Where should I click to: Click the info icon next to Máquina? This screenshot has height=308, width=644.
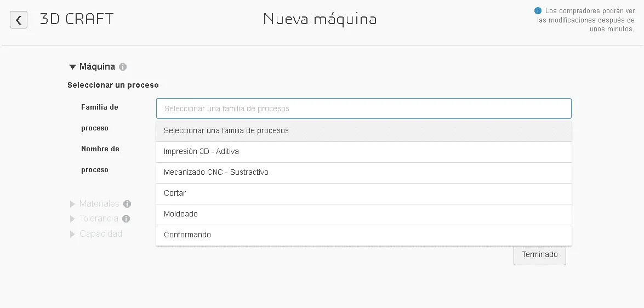(123, 67)
